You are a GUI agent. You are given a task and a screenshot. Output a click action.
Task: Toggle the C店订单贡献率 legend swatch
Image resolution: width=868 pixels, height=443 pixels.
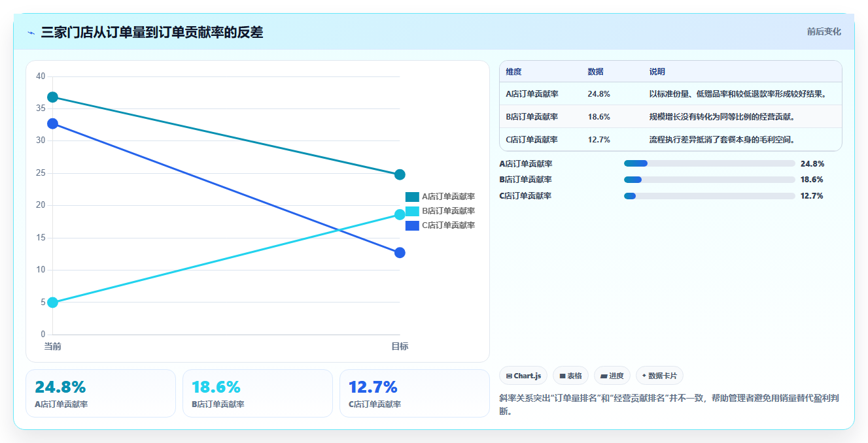pyautogui.click(x=412, y=225)
